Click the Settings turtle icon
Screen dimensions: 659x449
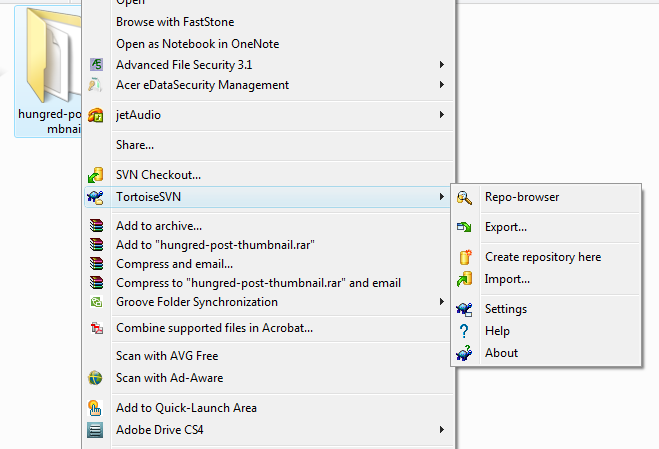pos(464,309)
